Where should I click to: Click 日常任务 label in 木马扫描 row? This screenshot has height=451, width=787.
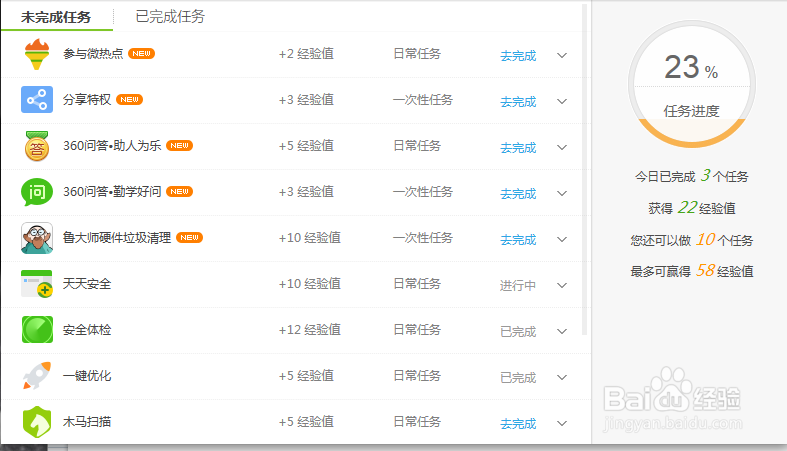417,421
